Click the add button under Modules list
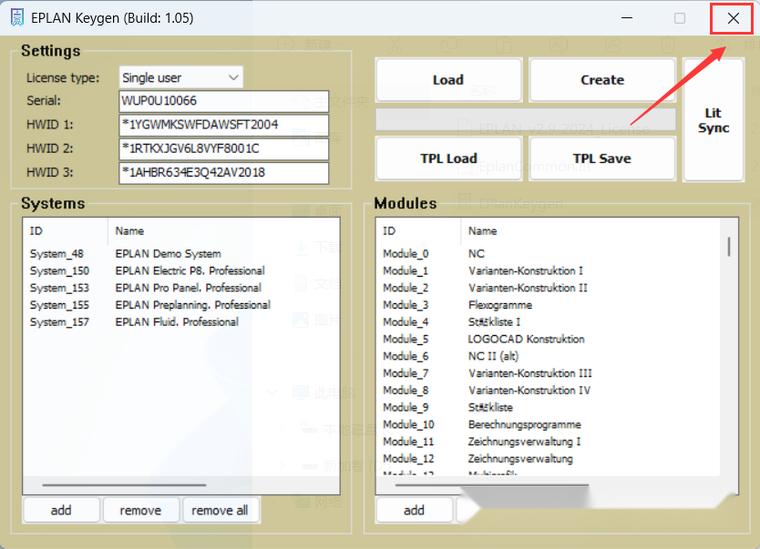Screen dimensions: 760x549 414,510
